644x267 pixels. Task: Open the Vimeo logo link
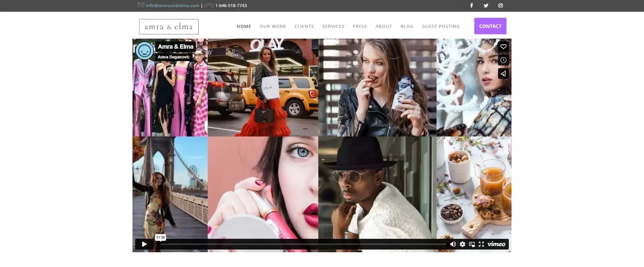click(496, 244)
